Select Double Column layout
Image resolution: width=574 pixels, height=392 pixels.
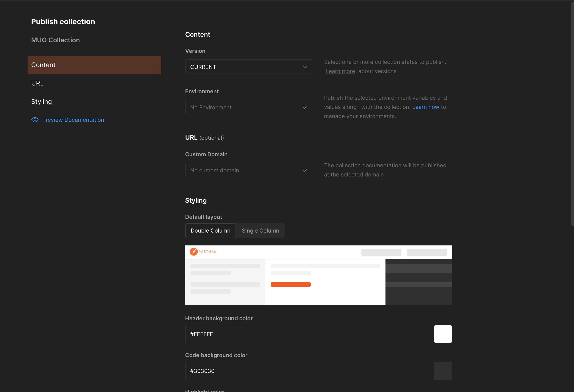click(210, 230)
